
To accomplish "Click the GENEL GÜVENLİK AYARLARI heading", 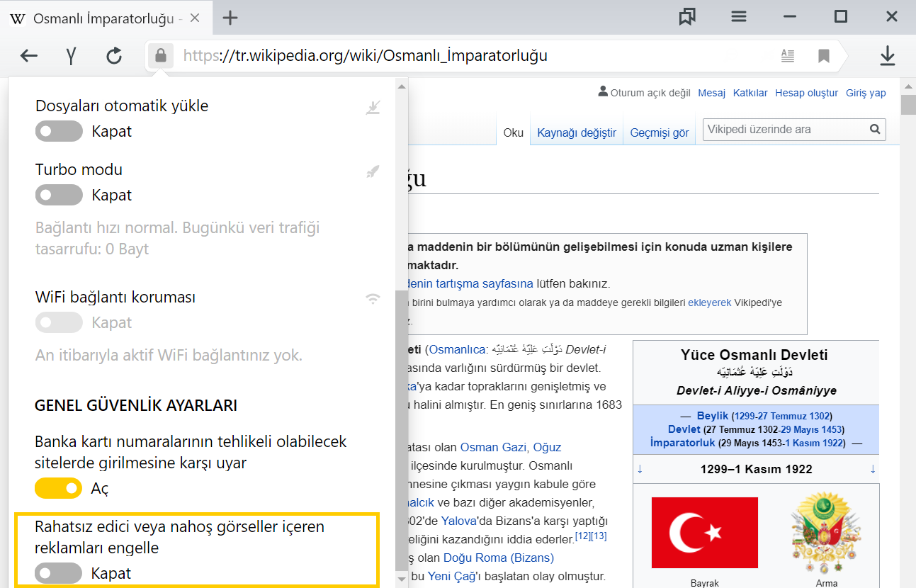I will pos(136,406).
